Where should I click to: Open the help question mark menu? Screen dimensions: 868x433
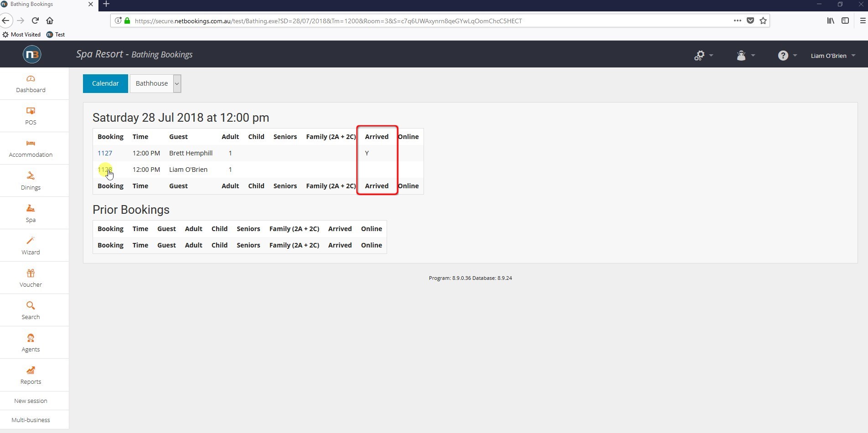(787, 56)
